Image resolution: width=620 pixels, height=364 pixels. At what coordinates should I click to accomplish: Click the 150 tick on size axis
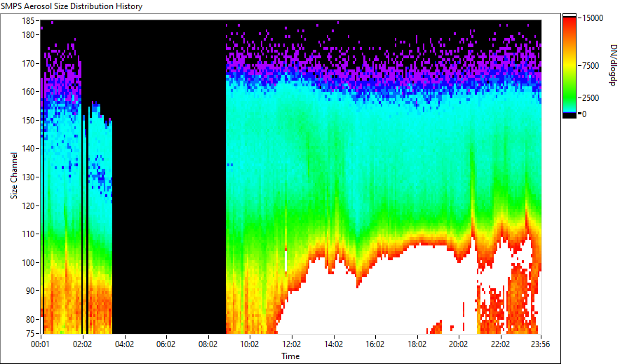(27, 120)
